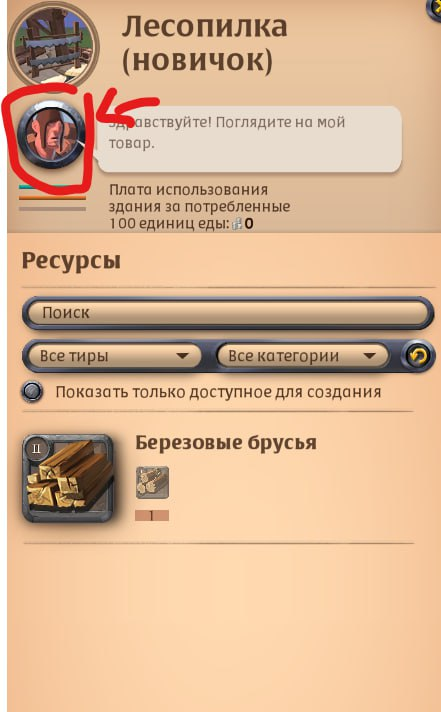The height and width of the screenshot is (712, 441).
Task: Select the birch planks item icon
Action: [x=68, y=478]
